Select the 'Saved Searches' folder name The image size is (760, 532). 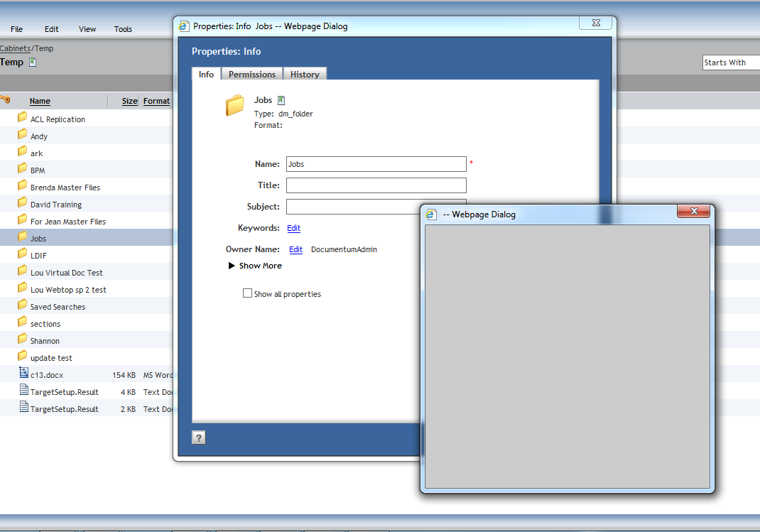[58, 307]
